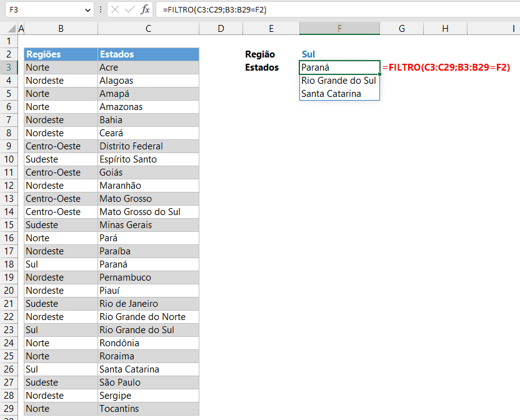Select the Sul region cell in row 18

pos(61,264)
